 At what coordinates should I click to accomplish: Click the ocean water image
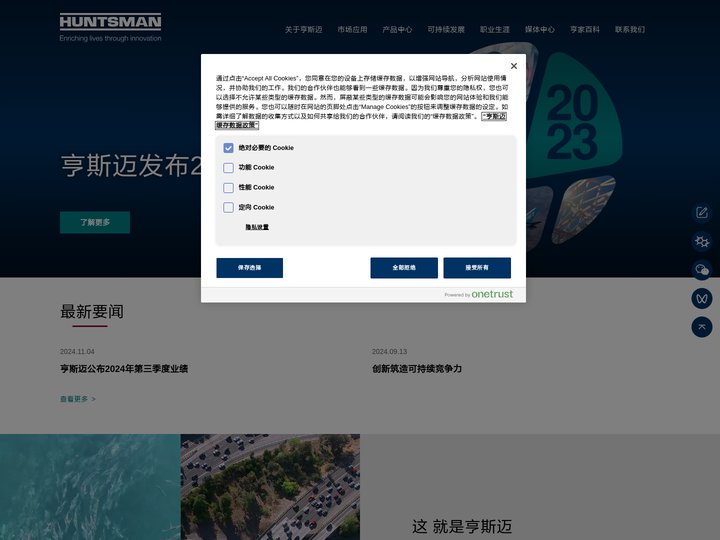(90, 487)
